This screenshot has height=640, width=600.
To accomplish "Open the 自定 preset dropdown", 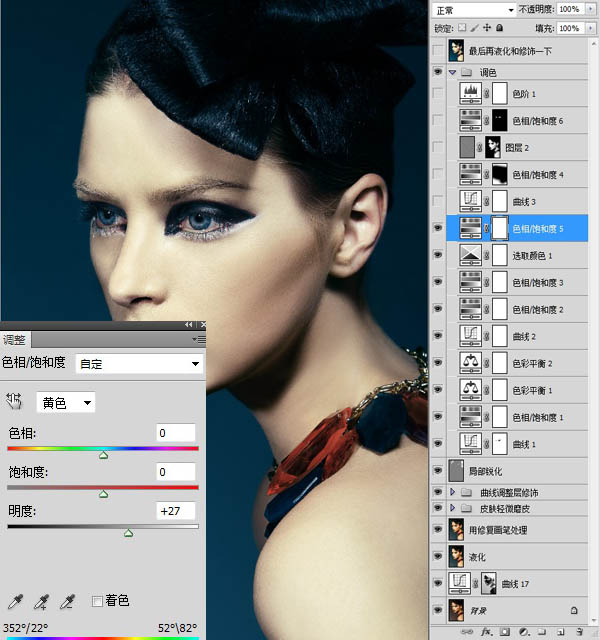I will [x=139, y=364].
